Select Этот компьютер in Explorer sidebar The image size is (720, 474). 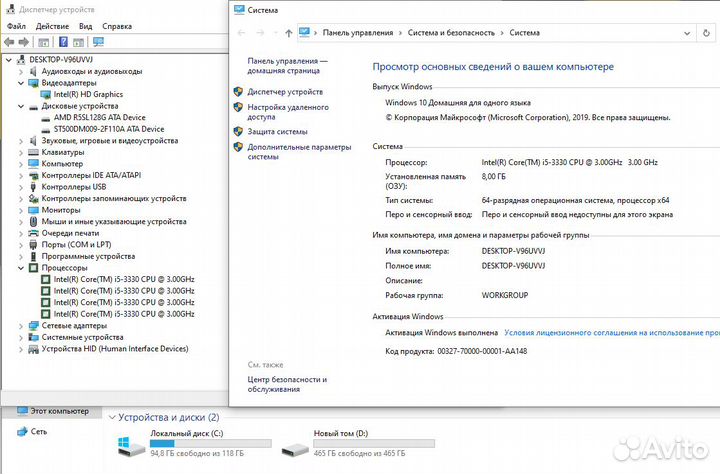(x=59, y=411)
